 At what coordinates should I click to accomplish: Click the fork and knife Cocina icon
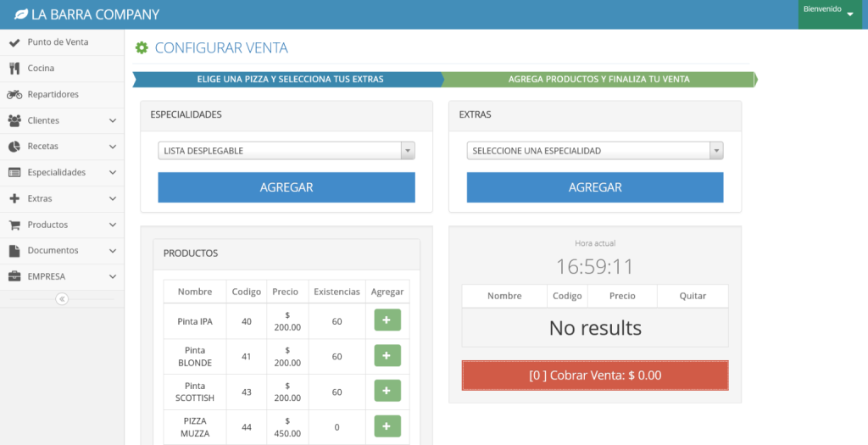point(14,69)
